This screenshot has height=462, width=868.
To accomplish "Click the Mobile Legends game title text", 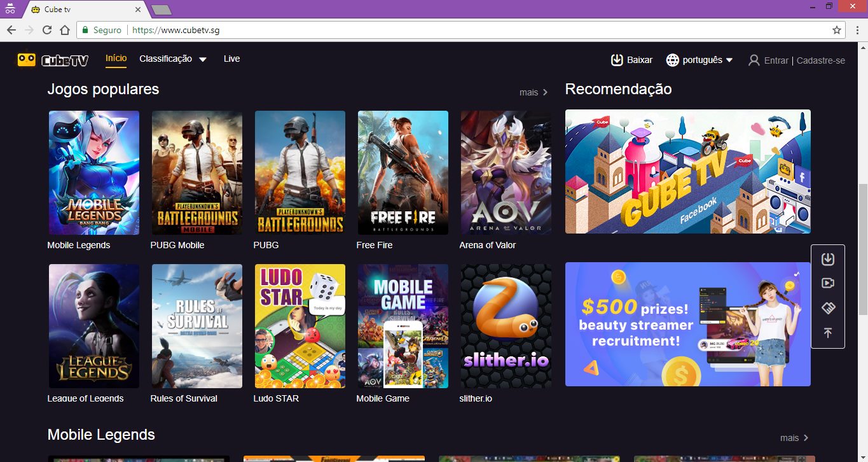I will click(79, 245).
